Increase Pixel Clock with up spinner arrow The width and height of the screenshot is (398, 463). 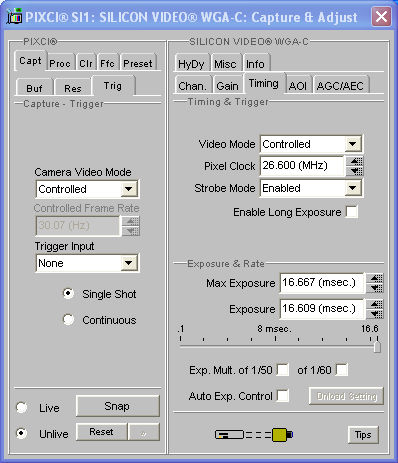pyautogui.click(x=355, y=161)
